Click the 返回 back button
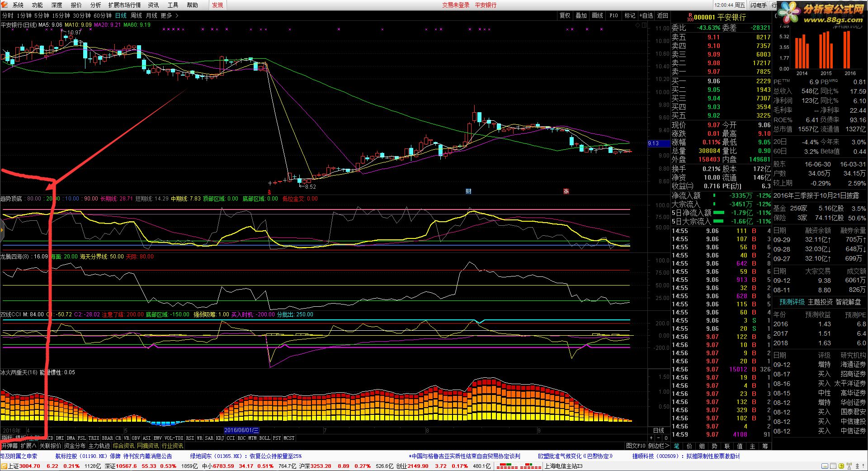The width and height of the screenshot is (868, 471). [x=663, y=15]
